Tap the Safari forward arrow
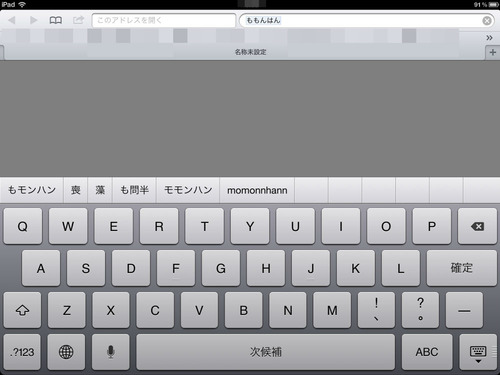 (33, 20)
